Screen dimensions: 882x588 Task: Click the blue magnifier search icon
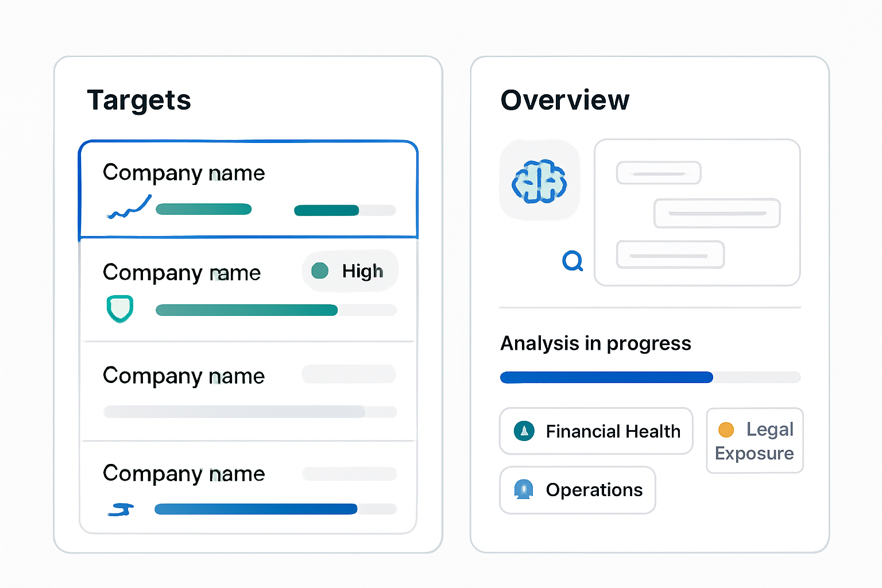[572, 261]
